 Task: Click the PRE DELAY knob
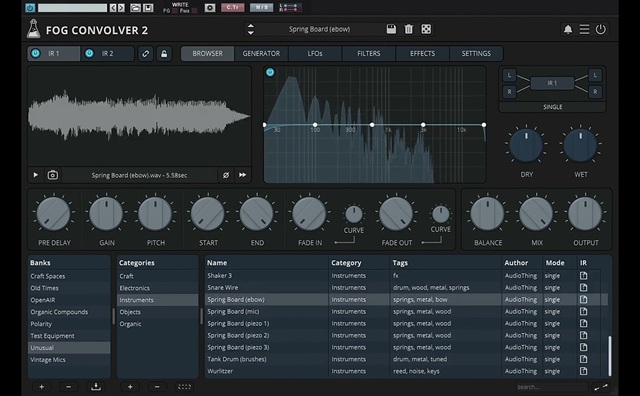point(53,214)
